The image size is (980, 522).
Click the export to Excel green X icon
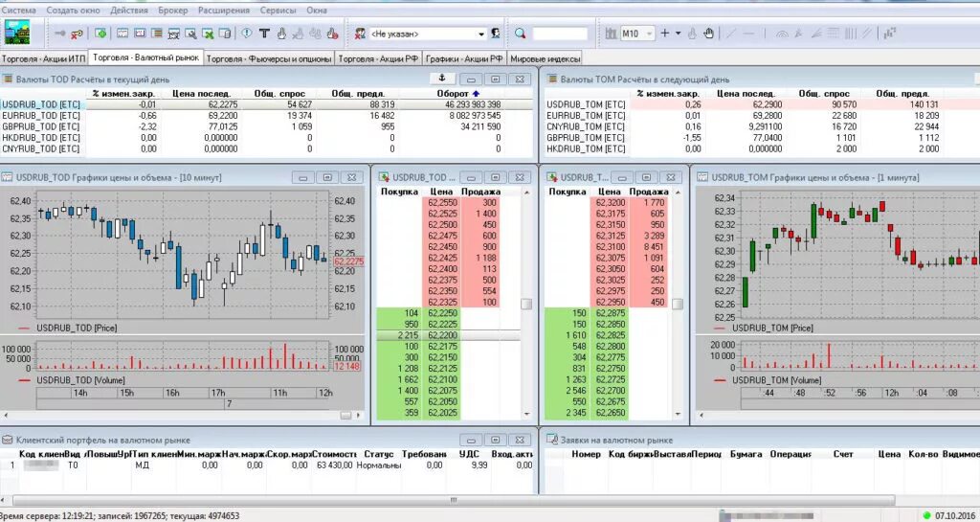[208, 34]
